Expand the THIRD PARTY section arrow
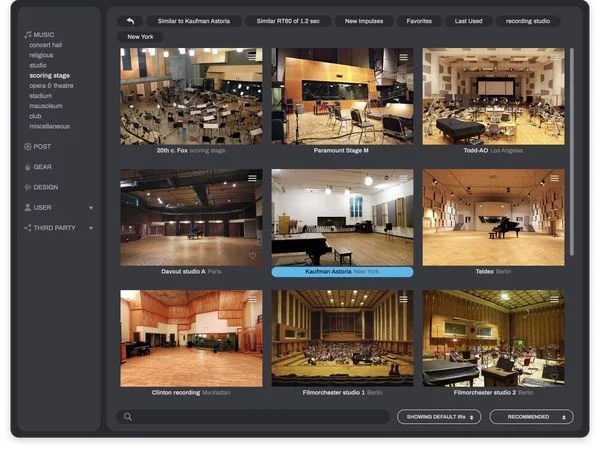Screen dimensions: 600x450 point(91,228)
